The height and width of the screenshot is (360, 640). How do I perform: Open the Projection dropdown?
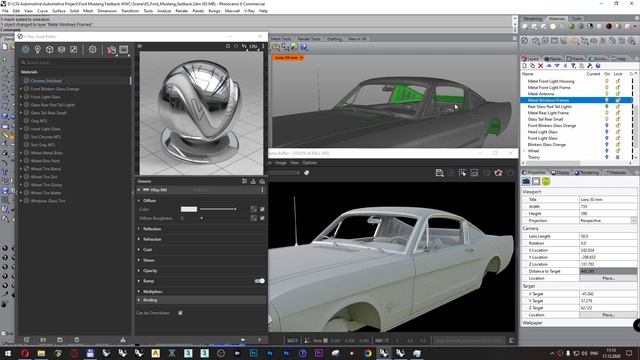coord(633,220)
